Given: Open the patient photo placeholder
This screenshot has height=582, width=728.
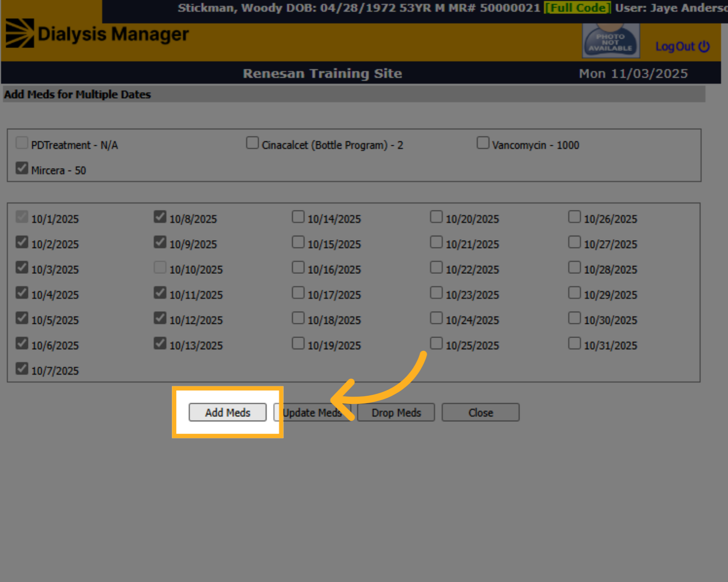Looking at the screenshot, I should tap(611, 41).
